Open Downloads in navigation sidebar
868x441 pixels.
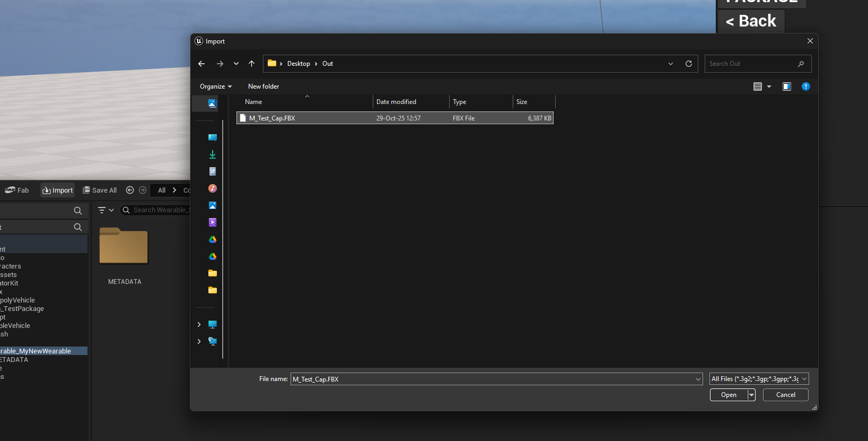(x=213, y=154)
